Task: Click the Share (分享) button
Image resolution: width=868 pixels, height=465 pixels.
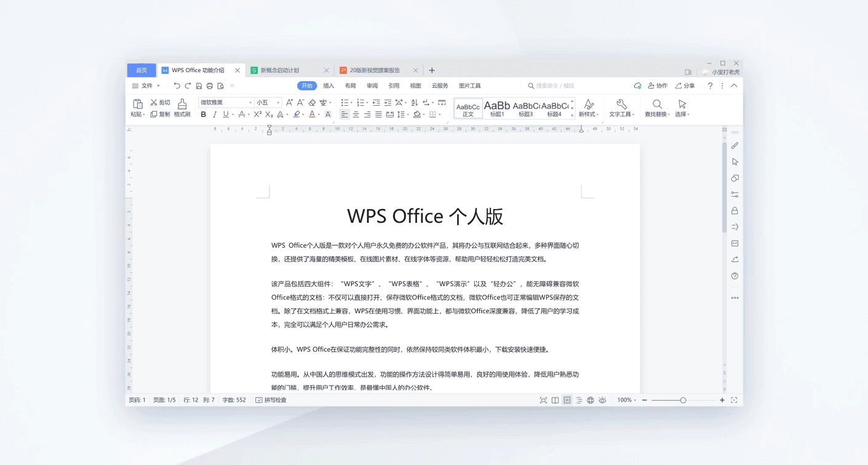Action: tap(685, 86)
